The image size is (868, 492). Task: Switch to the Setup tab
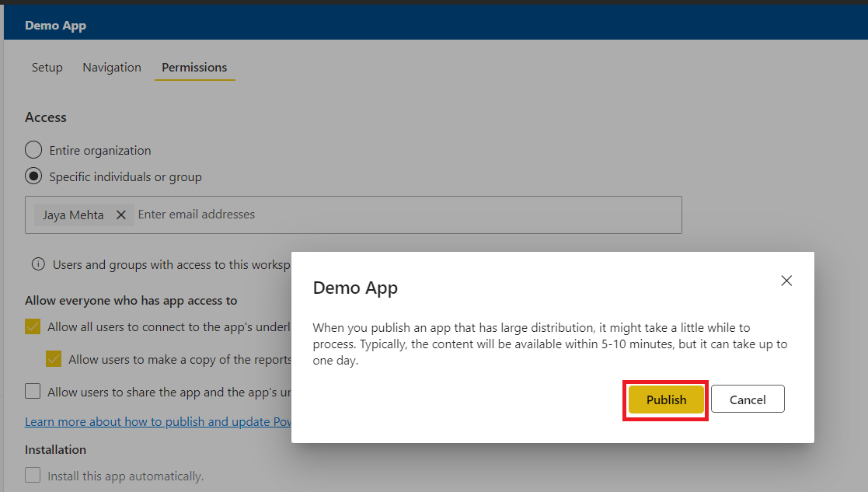47,68
